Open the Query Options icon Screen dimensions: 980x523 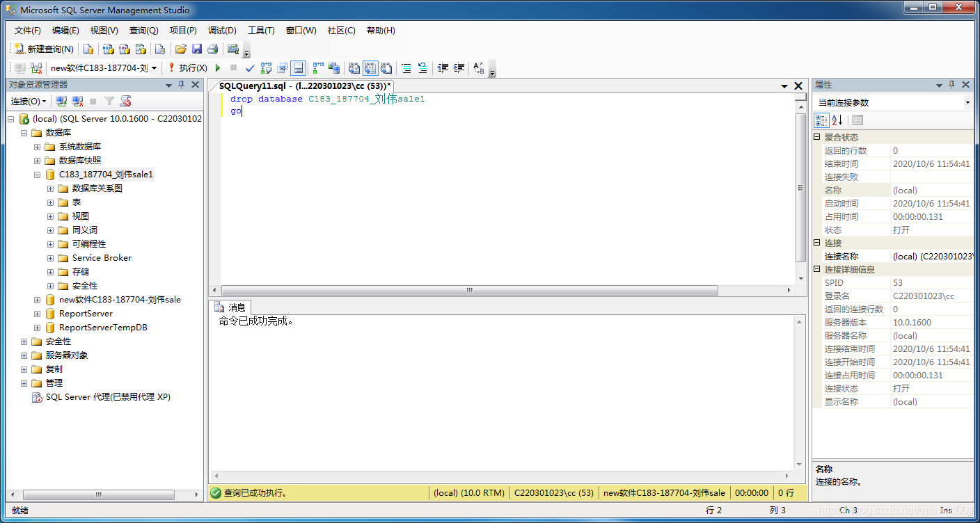[282, 68]
